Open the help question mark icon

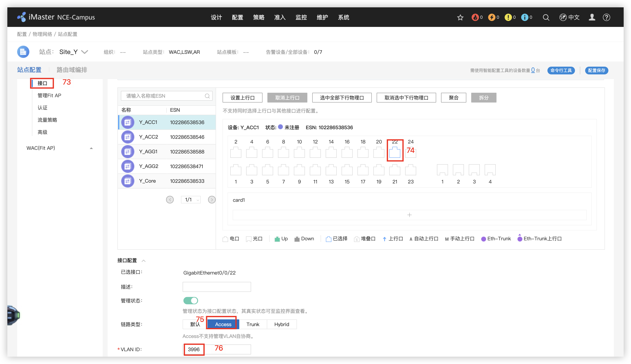point(607,17)
